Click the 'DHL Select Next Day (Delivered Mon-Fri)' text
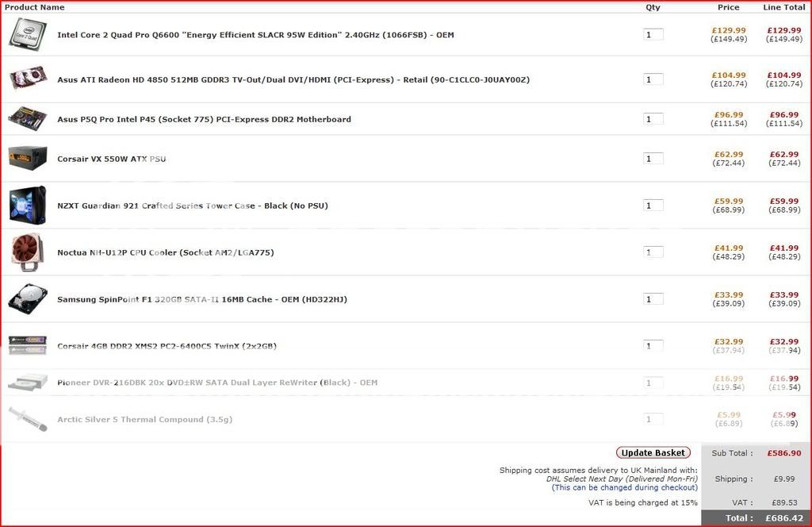 pyautogui.click(x=622, y=479)
